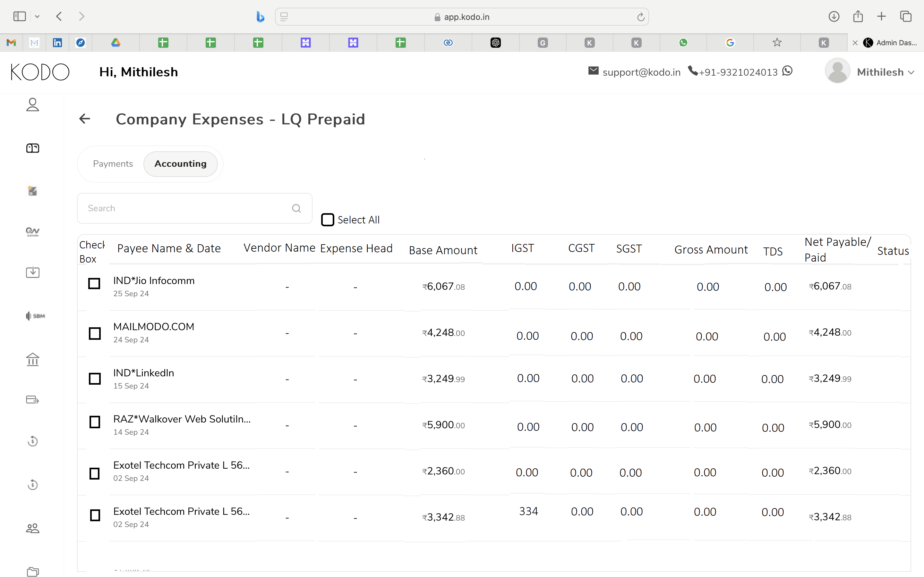Viewport: 924px width, 577px height.
Task: Open the profile icon in left sidebar
Action: tap(32, 105)
